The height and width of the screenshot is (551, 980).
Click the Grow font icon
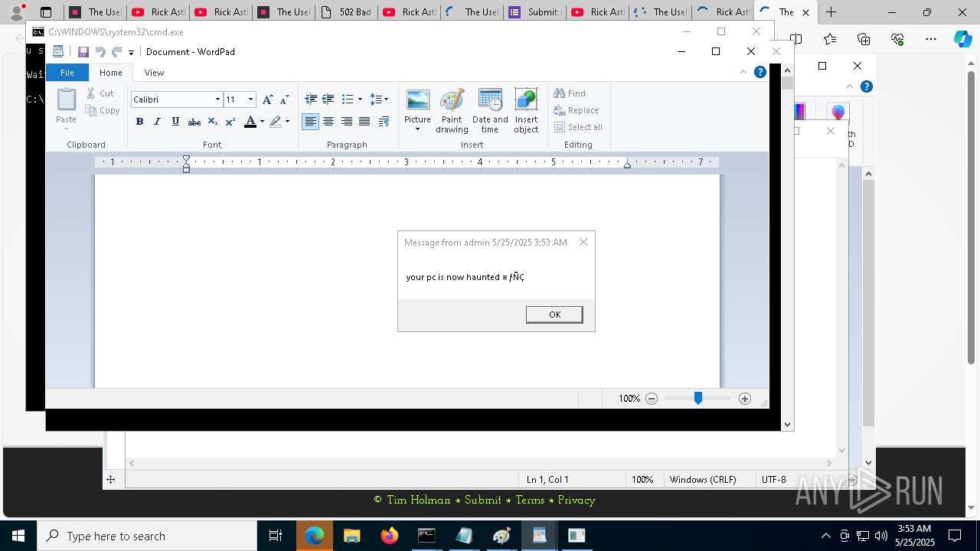267,99
